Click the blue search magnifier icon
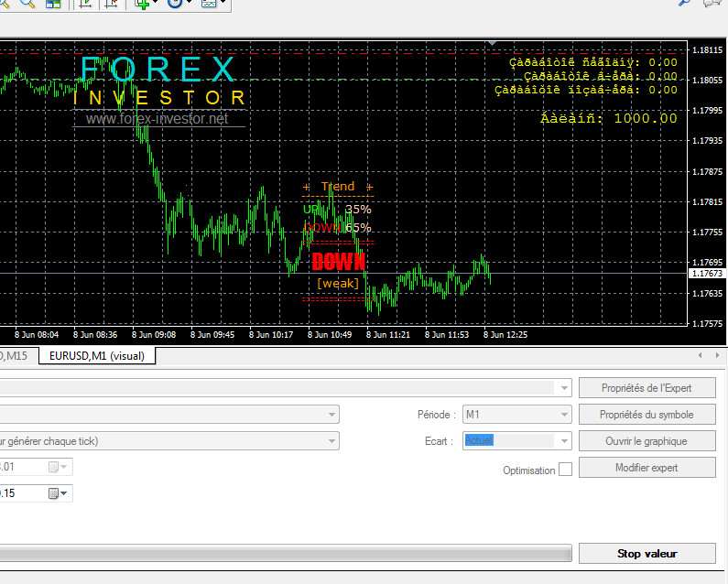The height and width of the screenshot is (584, 728). click(683, 4)
